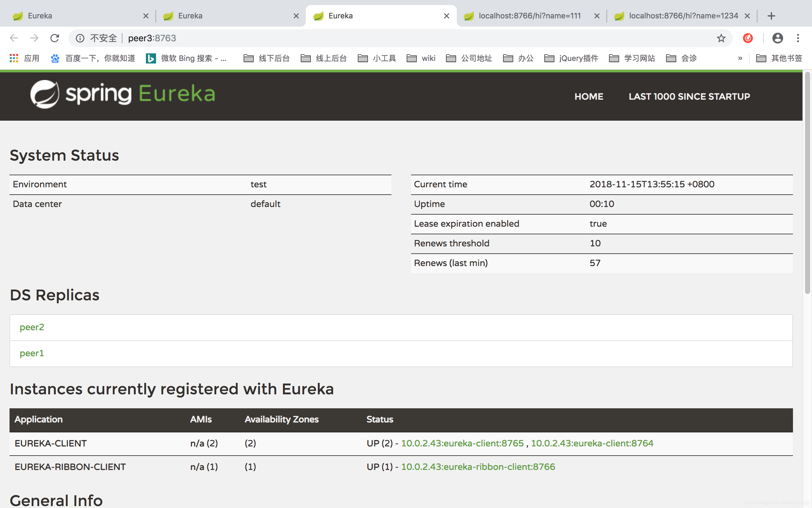Viewport: 812px width, 508px height.
Task: Open the red extension icon in toolbar
Action: click(748, 38)
